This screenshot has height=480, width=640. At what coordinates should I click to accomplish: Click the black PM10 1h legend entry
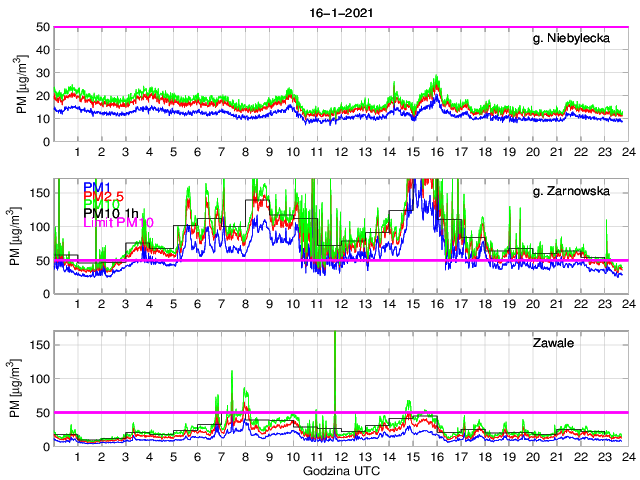pyautogui.click(x=111, y=213)
